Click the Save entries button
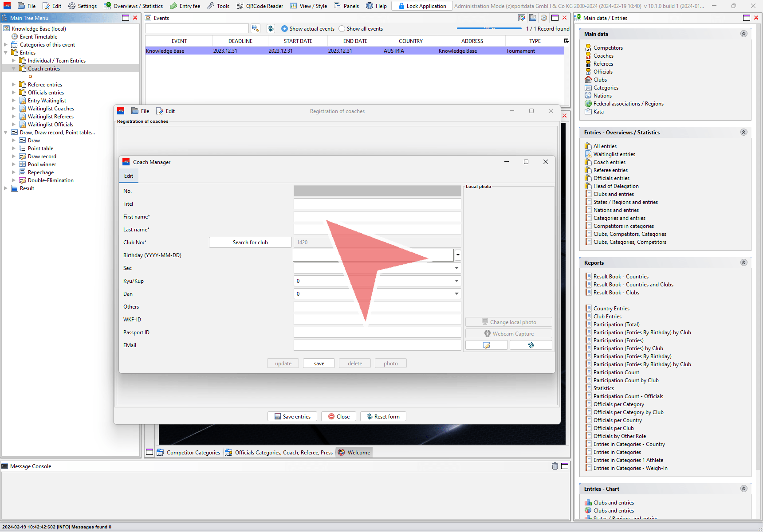This screenshot has width=763, height=532. pos(292,417)
